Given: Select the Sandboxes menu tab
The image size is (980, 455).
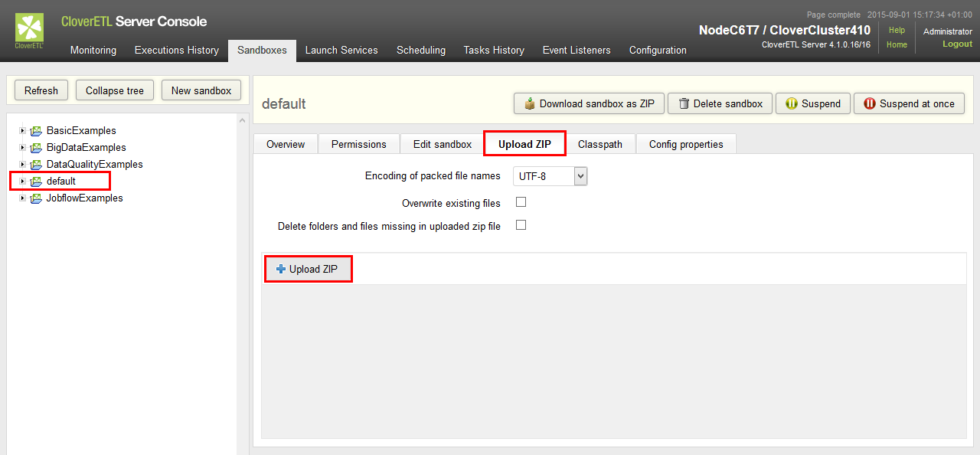Looking at the screenshot, I should pos(262,50).
